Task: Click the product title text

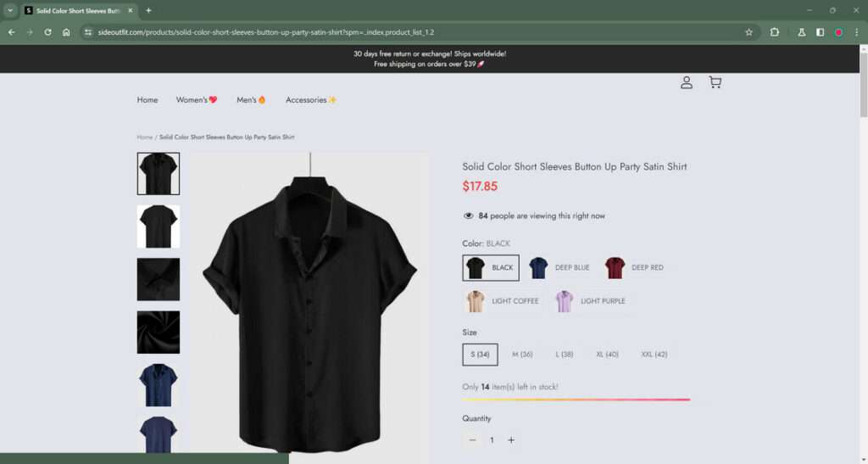Action: coord(574,166)
